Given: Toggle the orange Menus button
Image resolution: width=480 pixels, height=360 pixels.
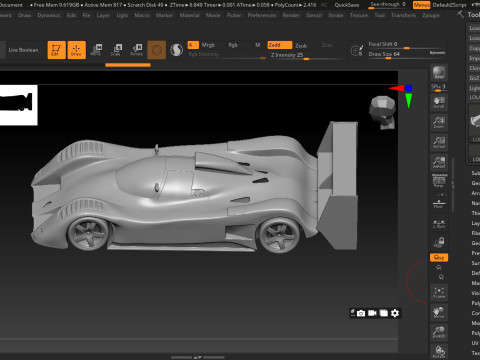Looking at the screenshot, I should [421, 5].
